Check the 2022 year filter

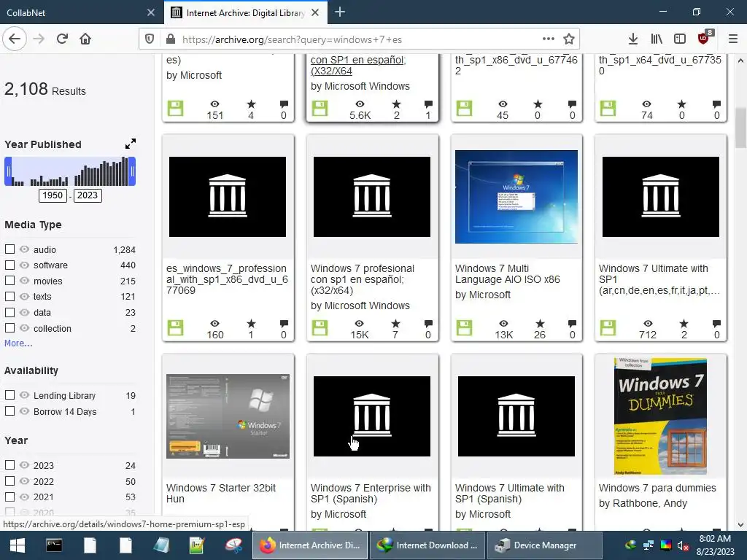[x=9, y=481]
